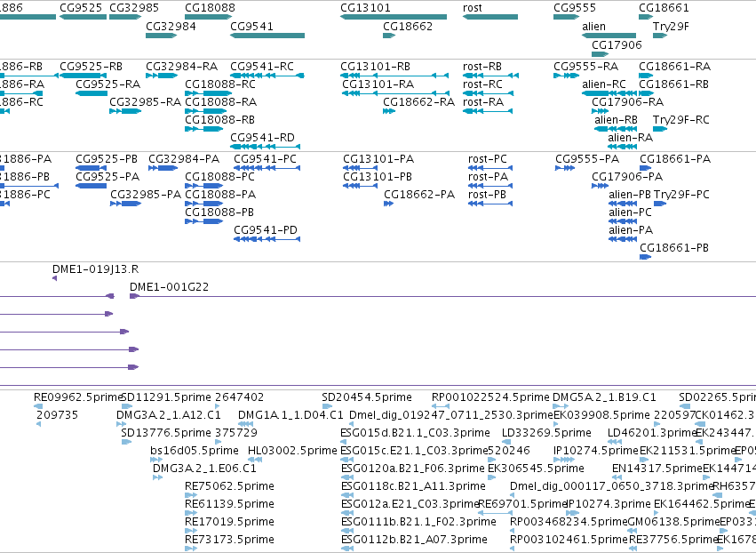756x553 pixels.
Task: Select transcript Try29F-RC
Action: tap(681, 120)
